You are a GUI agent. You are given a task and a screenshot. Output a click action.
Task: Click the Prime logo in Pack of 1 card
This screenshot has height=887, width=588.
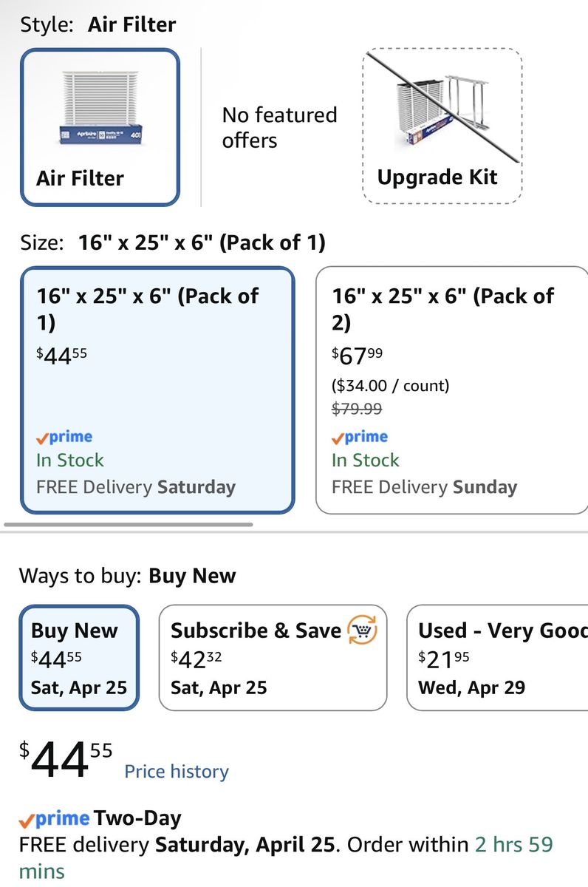64,437
